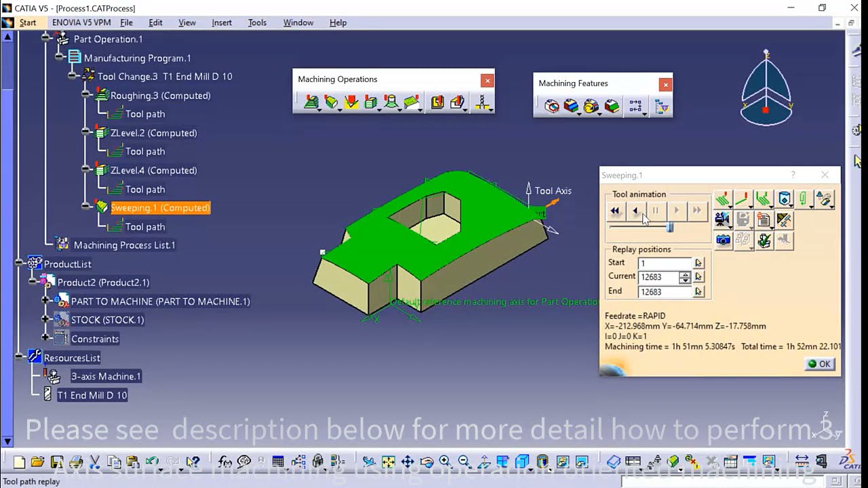Click the Fit All In icon
The width and height of the screenshot is (868, 488).
point(388,462)
